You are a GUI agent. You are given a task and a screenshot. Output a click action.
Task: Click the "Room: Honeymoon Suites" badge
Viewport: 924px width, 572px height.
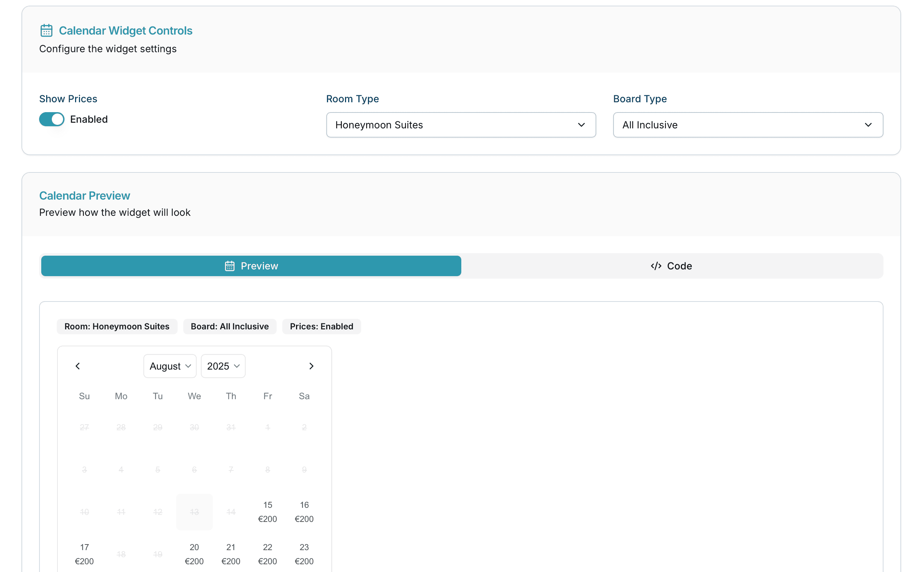click(117, 327)
